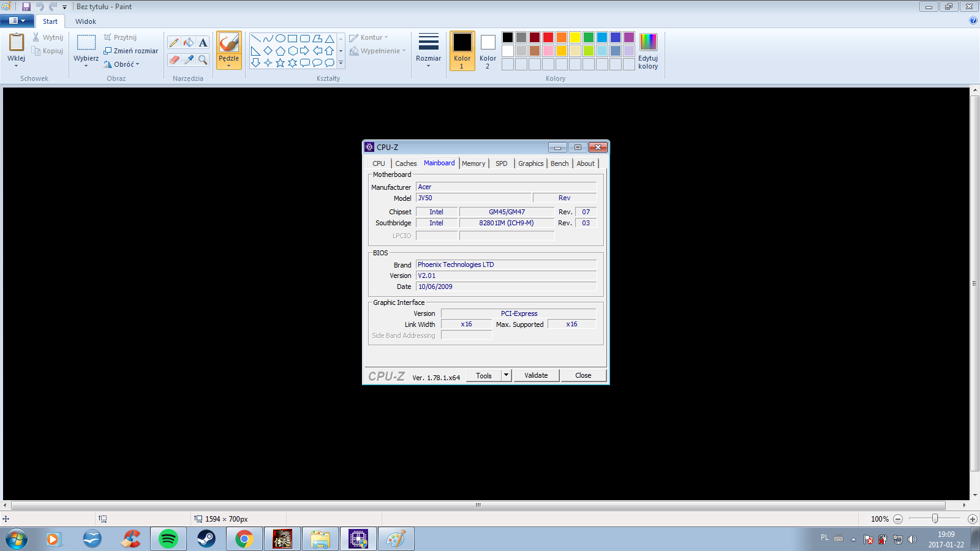
Task: Open the Rozmiar line thickness dropdown
Action: click(429, 50)
